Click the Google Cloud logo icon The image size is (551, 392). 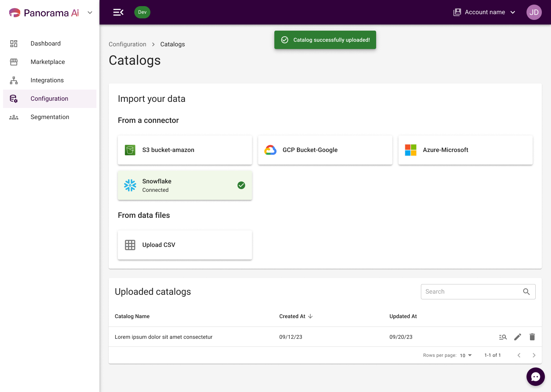(271, 150)
